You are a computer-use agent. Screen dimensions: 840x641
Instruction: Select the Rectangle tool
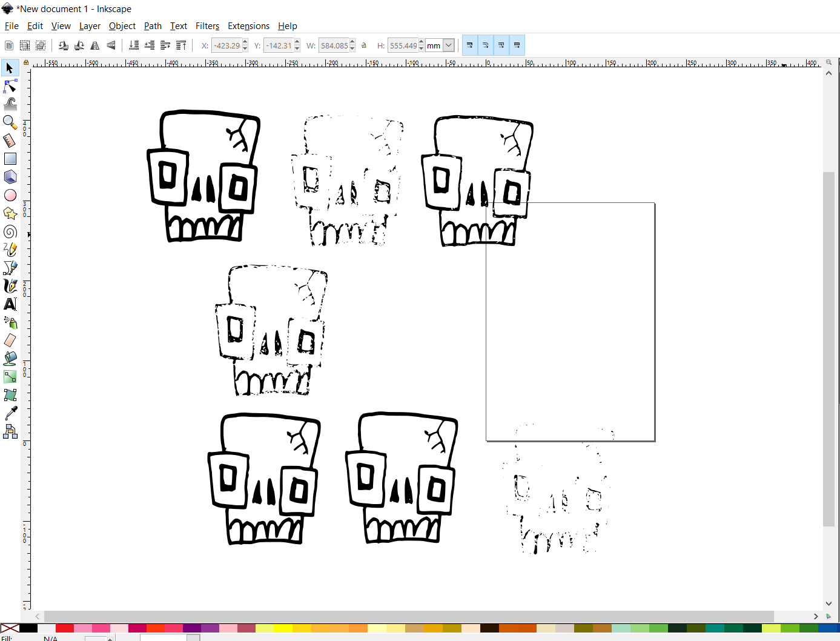10,158
